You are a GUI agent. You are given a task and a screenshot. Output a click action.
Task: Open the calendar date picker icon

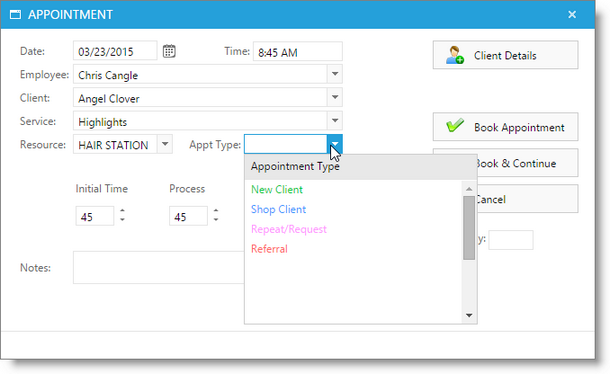click(169, 51)
